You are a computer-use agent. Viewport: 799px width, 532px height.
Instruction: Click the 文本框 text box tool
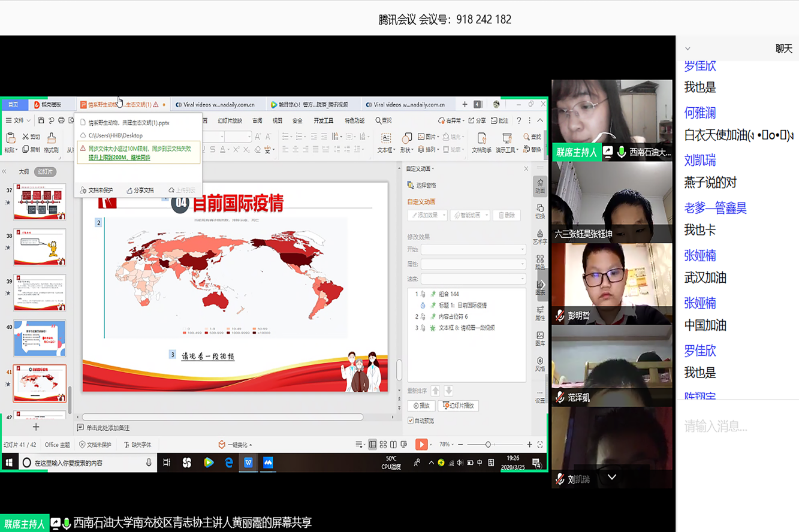pyautogui.click(x=386, y=143)
